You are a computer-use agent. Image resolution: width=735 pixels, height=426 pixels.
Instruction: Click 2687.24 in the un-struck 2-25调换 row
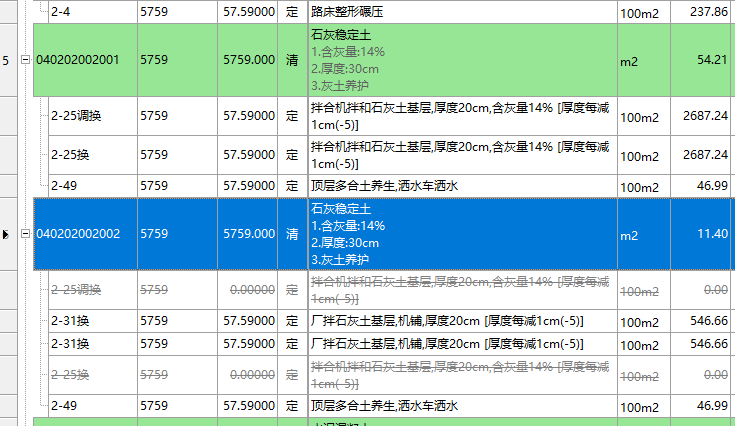[x=705, y=116]
